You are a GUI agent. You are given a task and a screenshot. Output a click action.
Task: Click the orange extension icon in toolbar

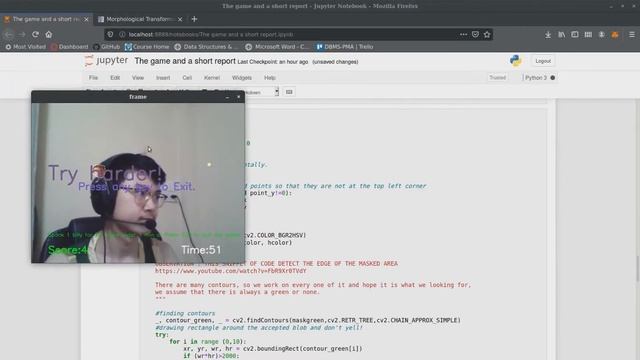coord(615,35)
